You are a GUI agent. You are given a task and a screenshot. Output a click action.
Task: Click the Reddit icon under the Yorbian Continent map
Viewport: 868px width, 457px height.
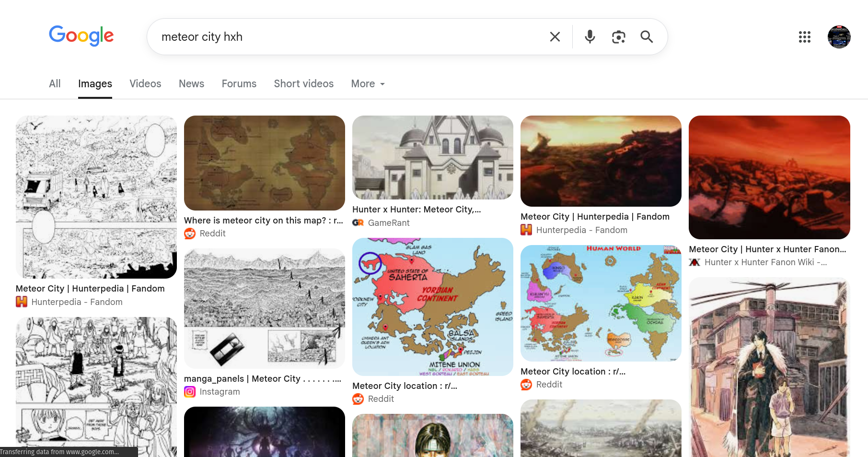(358, 399)
